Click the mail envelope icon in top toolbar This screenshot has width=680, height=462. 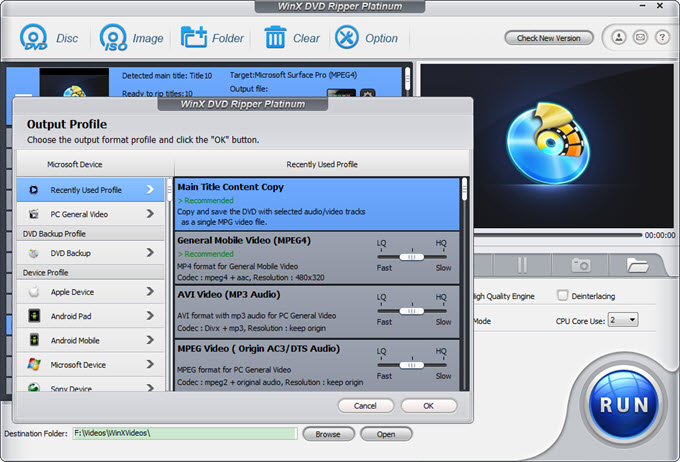640,37
